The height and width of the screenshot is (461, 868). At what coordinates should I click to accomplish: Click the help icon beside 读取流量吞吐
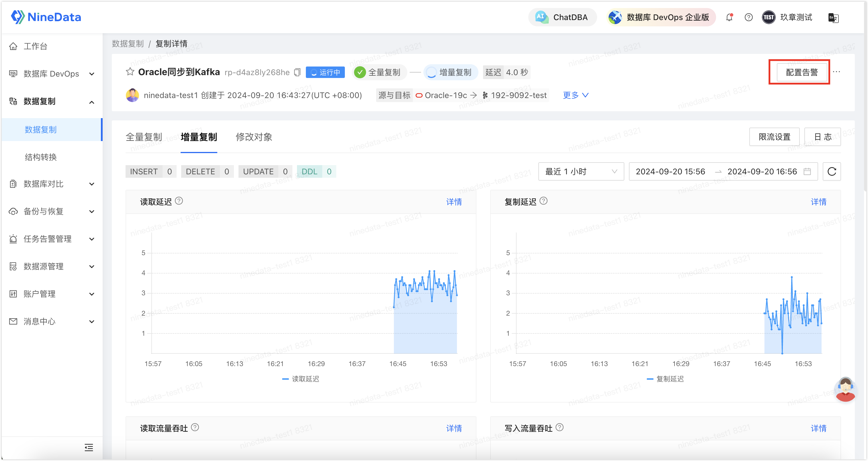(195, 428)
